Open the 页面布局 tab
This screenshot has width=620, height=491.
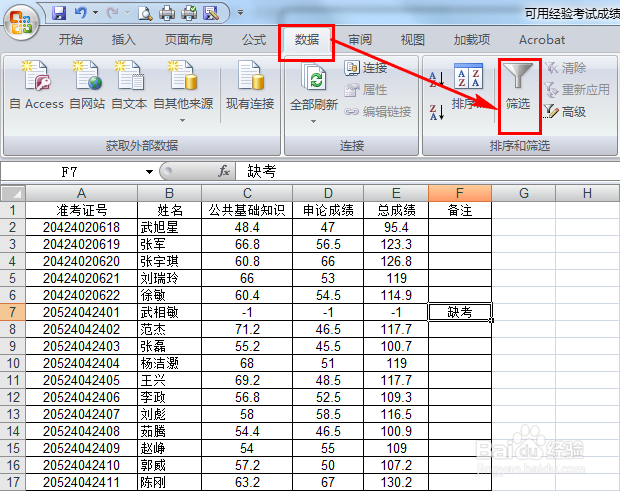coord(189,40)
